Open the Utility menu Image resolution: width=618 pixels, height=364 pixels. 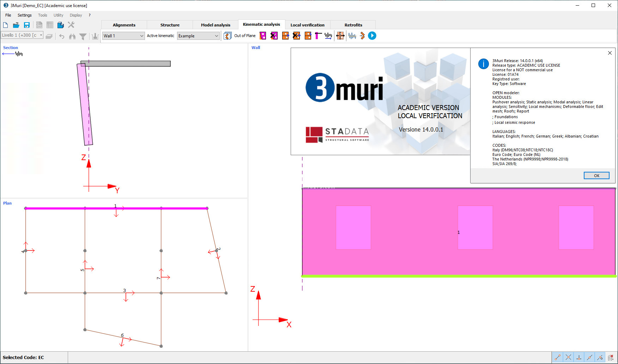(59, 15)
